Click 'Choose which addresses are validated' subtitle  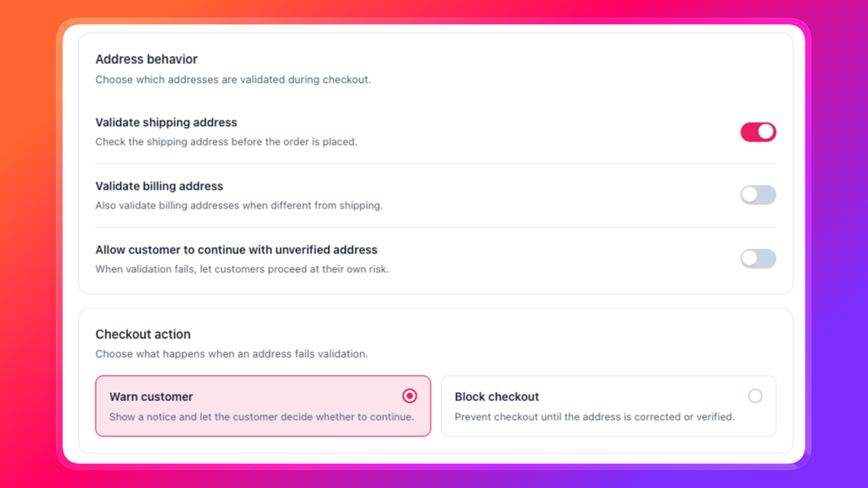pos(233,80)
